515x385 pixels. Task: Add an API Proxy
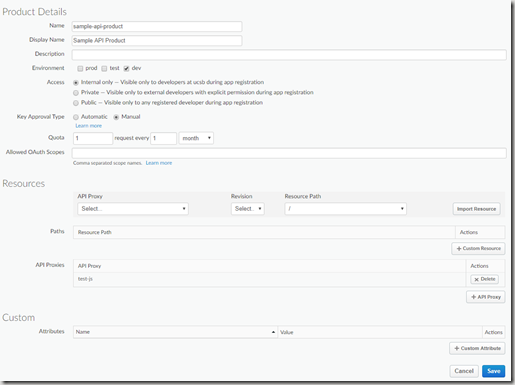coord(486,297)
